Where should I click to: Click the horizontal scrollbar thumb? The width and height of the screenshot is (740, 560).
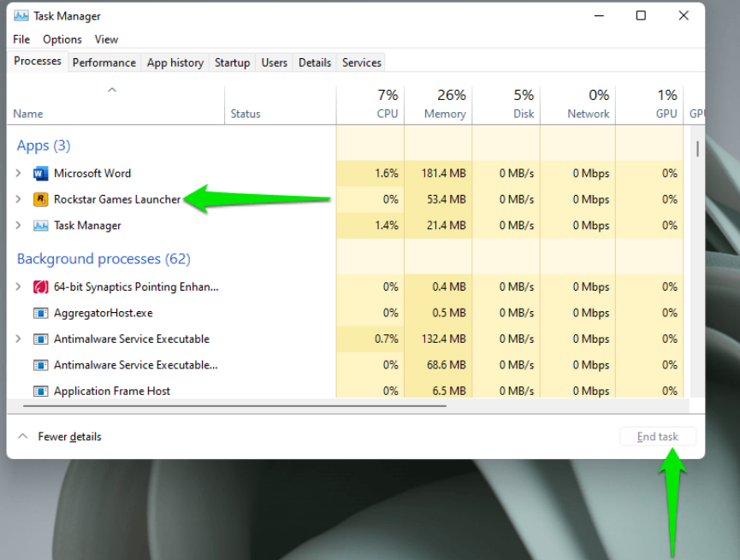click(234, 405)
